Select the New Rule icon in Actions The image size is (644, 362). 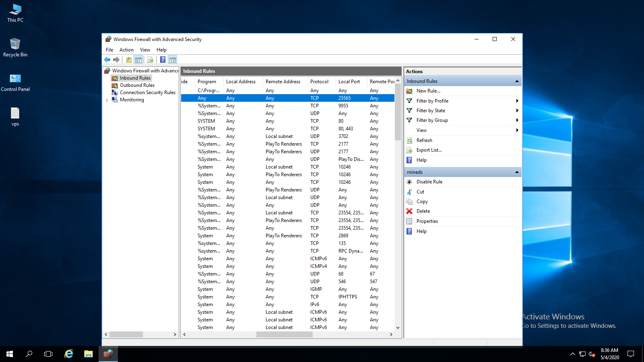click(409, 91)
